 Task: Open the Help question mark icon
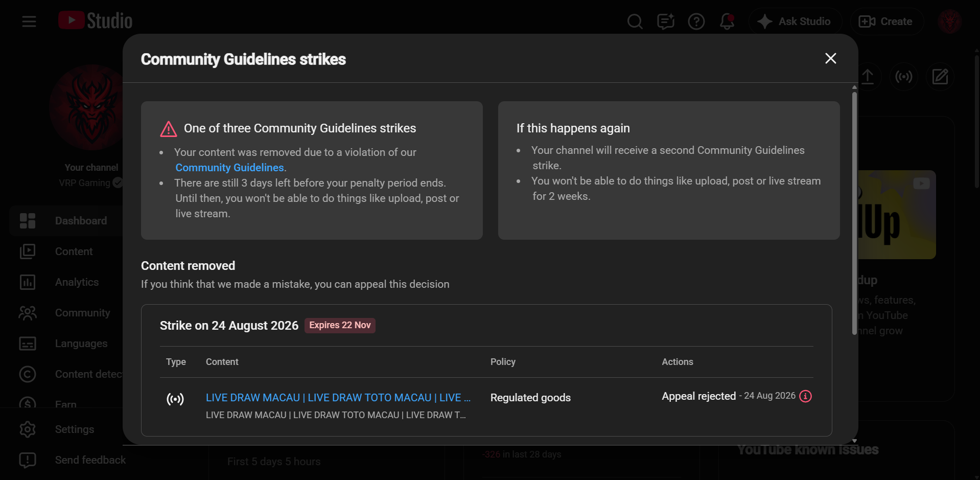696,21
